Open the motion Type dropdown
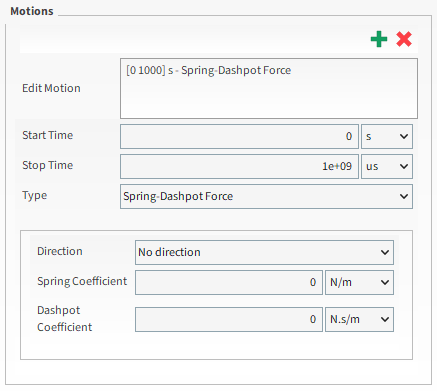Viewport: 437px width, 391px height. coord(266,196)
